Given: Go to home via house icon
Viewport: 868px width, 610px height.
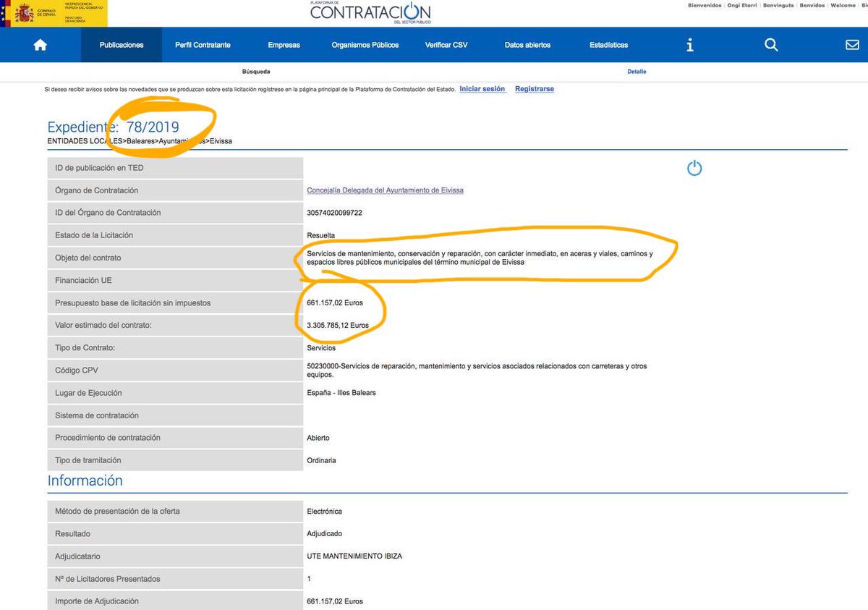Looking at the screenshot, I should point(41,45).
